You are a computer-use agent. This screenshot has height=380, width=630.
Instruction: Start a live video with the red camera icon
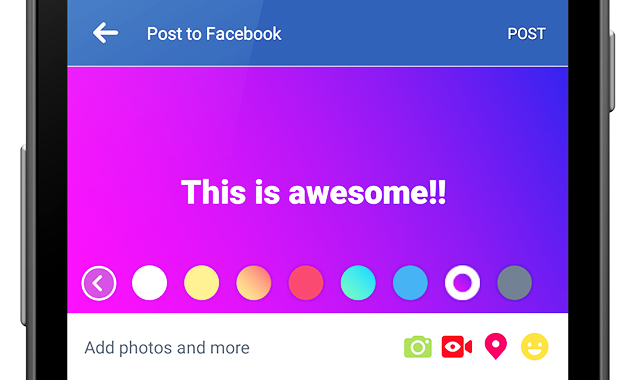coord(456,347)
